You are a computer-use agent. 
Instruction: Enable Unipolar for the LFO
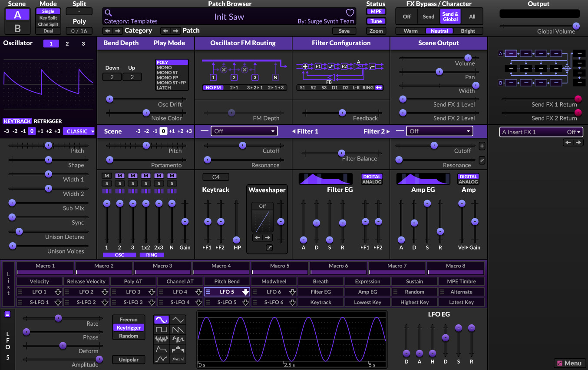pos(129,360)
